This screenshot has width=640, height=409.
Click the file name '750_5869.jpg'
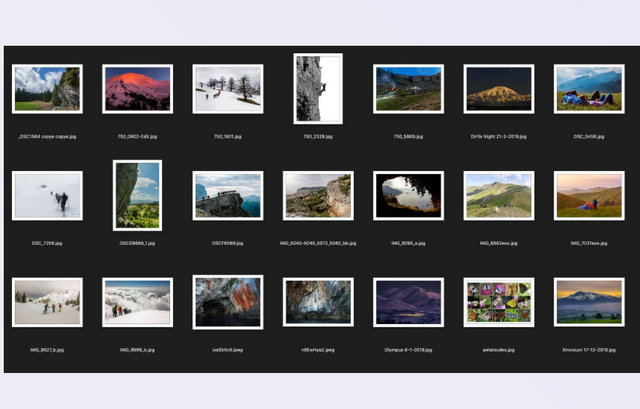(408, 137)
